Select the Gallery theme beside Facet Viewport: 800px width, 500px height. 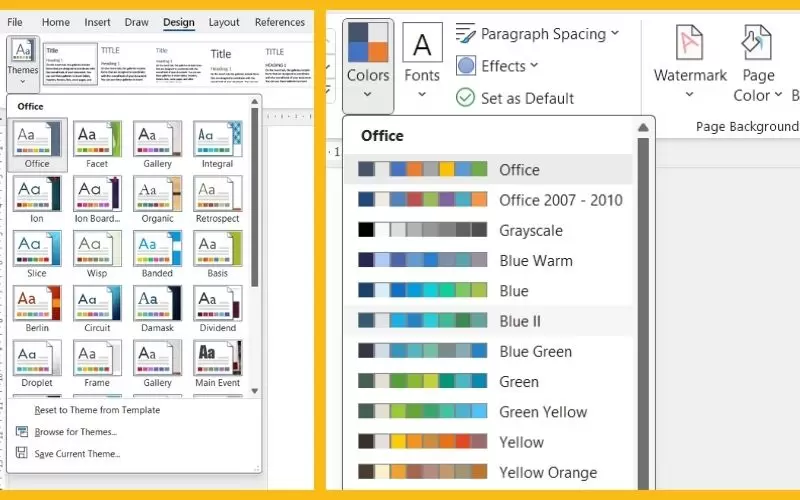pyautogui.click(x=157, y=144)
